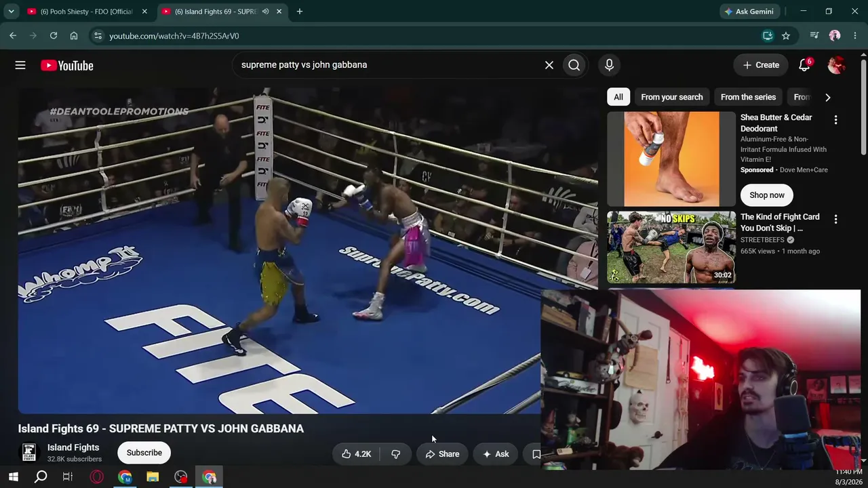The image size is (868, 488).
Task: Go back with the browser back arrow
Action: [13, 36]
